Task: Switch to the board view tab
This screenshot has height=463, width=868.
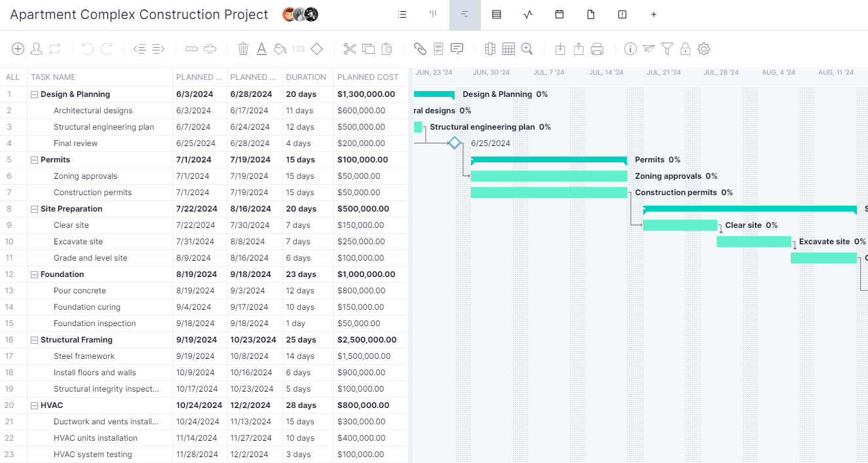Action: (433, 14)
